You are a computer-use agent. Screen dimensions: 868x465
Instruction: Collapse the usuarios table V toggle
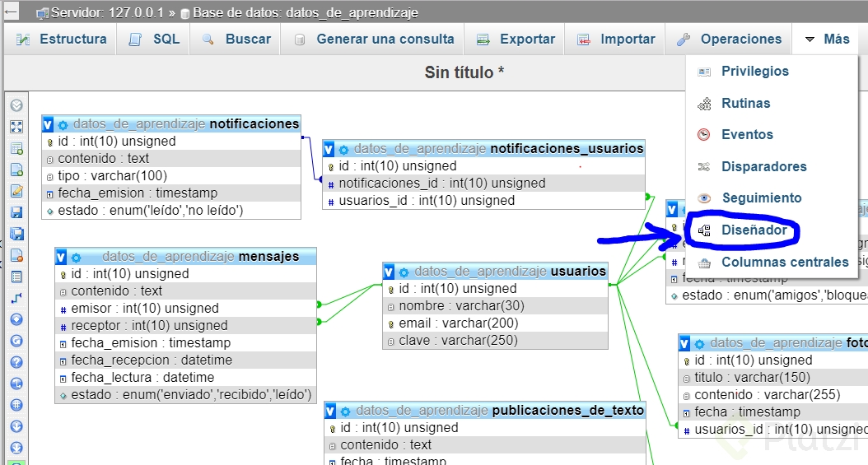pyautogui.click(x=390, y=272)
